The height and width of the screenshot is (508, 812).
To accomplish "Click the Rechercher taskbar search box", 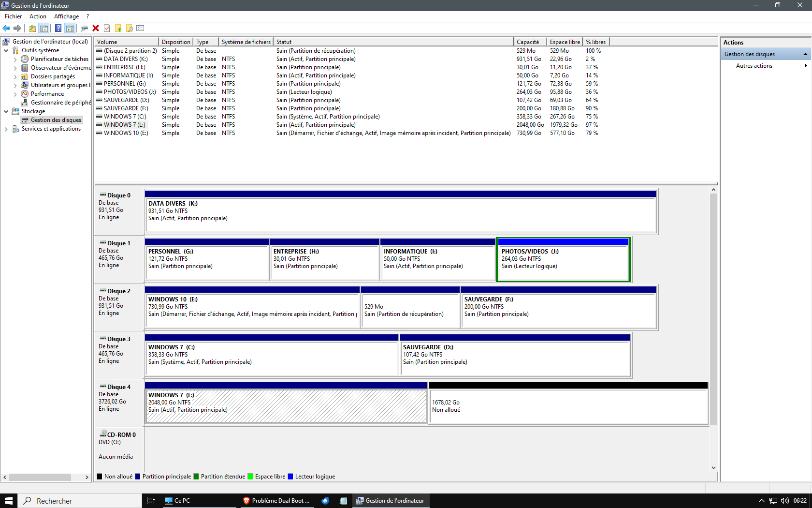I will pyautogui.click(x=80, y=501).
